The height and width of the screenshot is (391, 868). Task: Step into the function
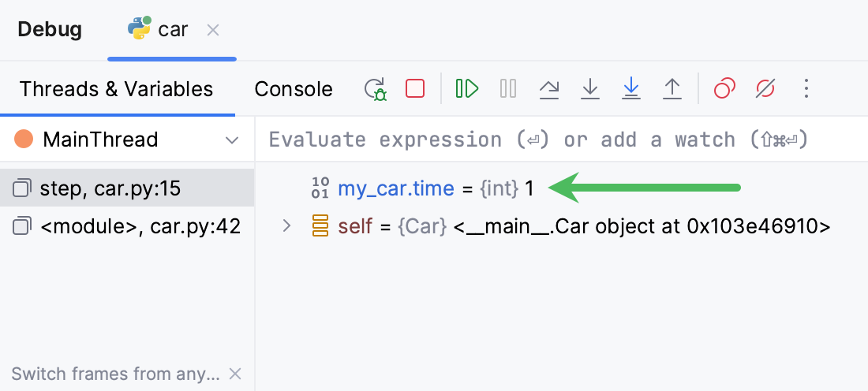pyautogui.click(x=590, y=88)
